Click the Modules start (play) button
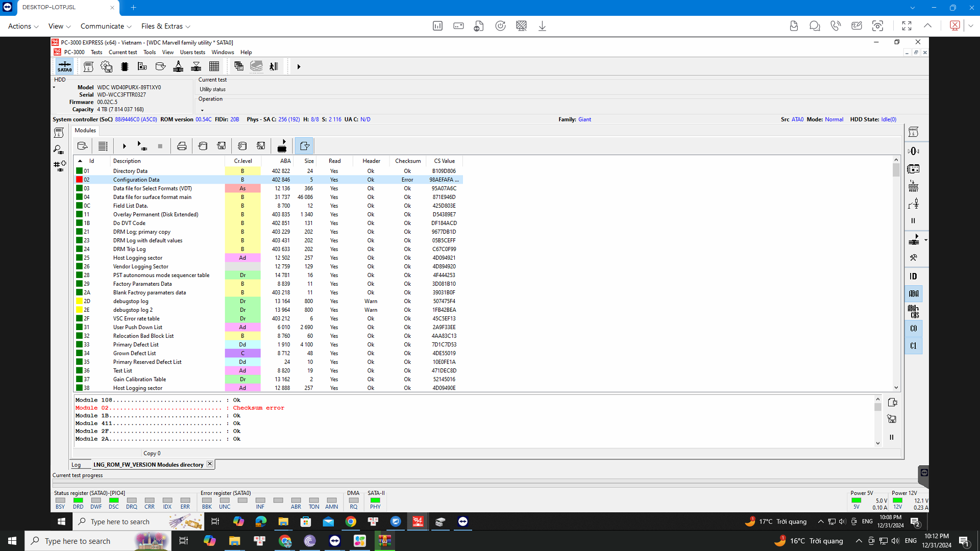The width and height of the screenshot is (980, 551). click(124, 146)
